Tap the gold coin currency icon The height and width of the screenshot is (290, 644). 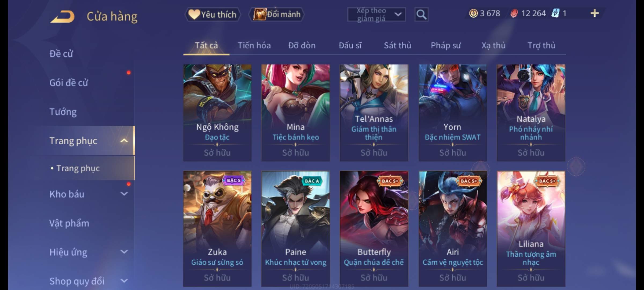coord(473,13)
